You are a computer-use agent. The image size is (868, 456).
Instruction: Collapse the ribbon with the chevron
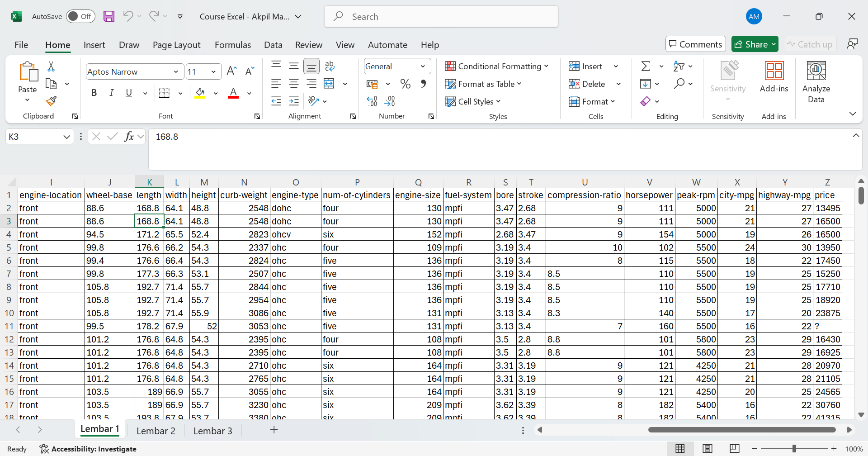(x=853, y=114)
